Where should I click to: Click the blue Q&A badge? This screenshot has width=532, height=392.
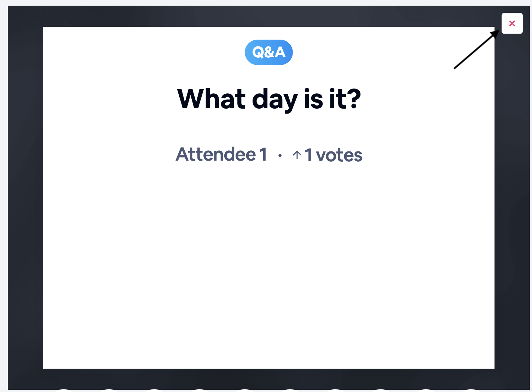[268, 52]
